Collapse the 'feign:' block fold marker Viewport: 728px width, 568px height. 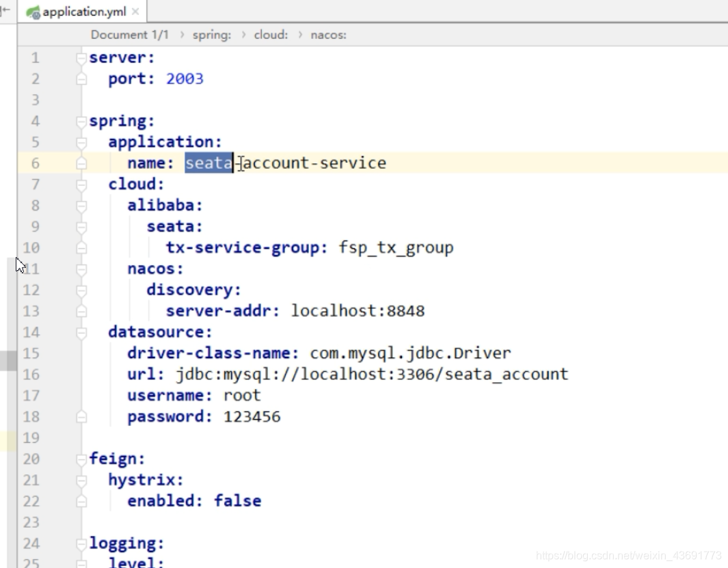pyautogui.click(x=81, y=459)
